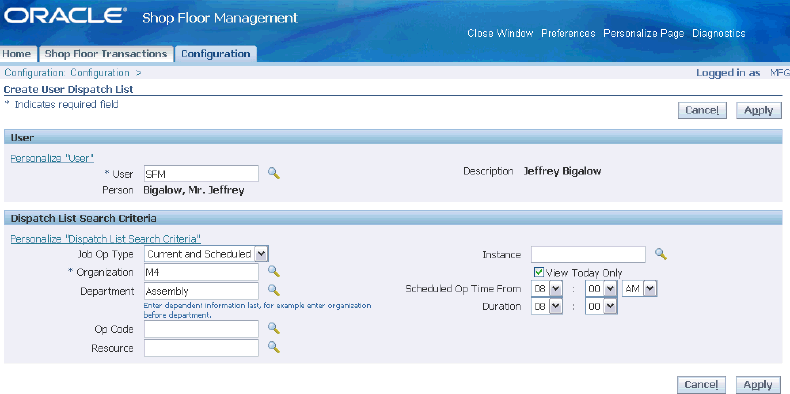Open the Preferences link
Image resolution: width=790 pixels, height=394 pixels.
coord(568,33)
